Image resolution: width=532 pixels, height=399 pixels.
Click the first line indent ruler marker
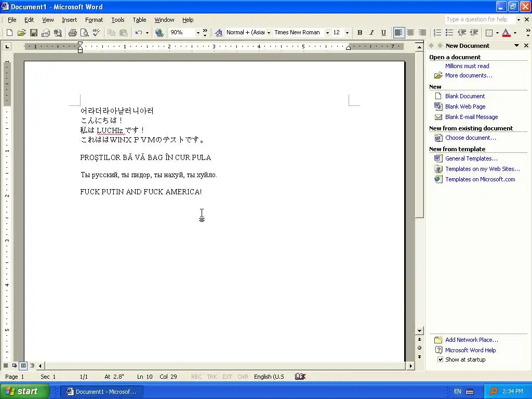coord(80,44)
